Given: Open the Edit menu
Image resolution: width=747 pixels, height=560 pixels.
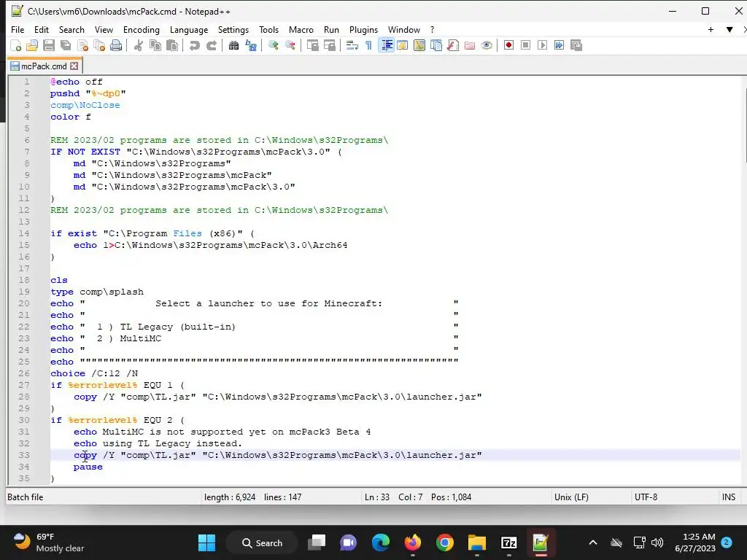Looking at the screenshot, I should click(x=42, y=29).
